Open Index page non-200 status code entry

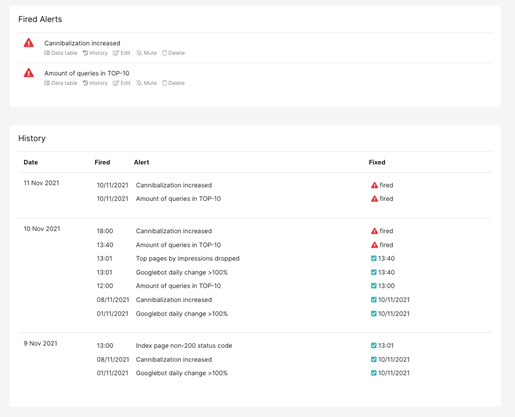pos(184,346)
